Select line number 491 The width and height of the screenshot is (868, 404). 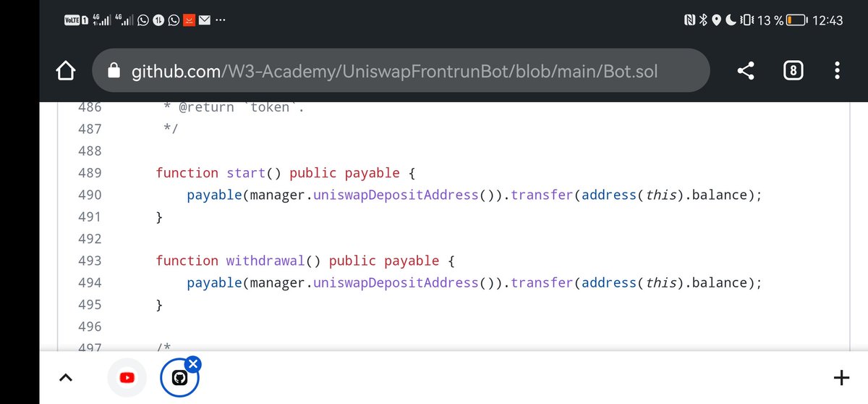(x=90, y=216)
